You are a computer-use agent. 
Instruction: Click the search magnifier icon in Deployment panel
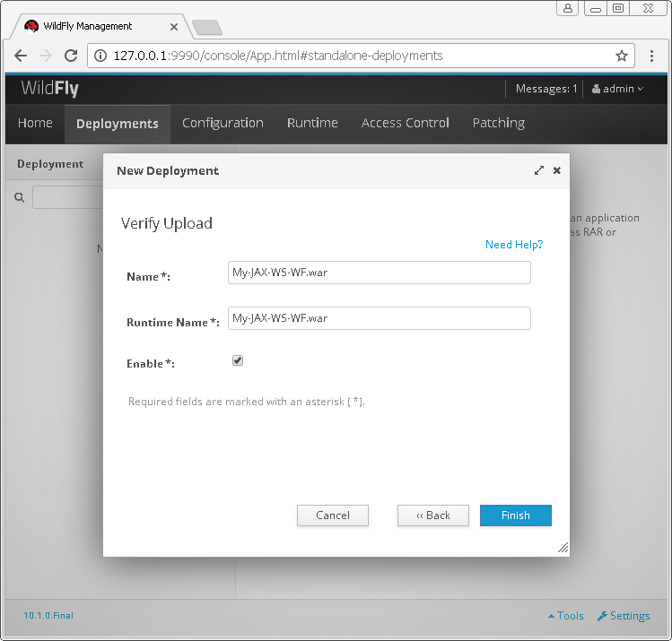tap(19, 197)
